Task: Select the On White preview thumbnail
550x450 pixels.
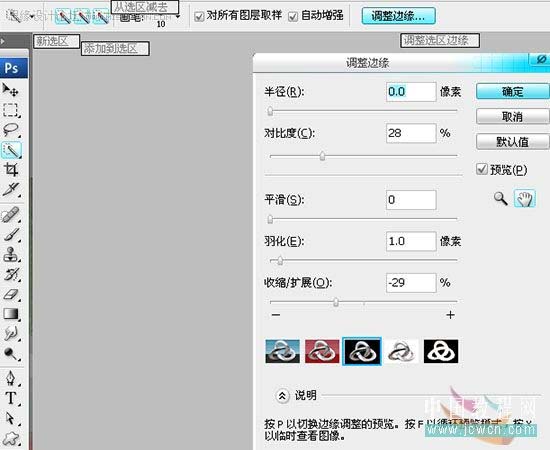Action: tap(402, 351)
